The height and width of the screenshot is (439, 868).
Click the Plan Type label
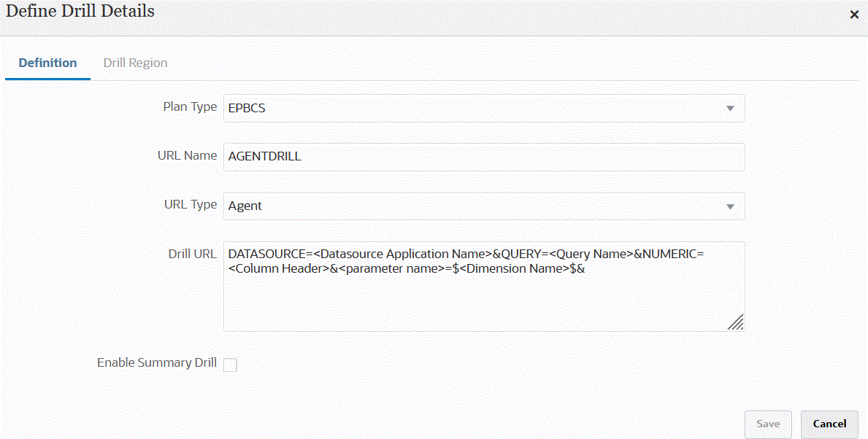pyautogui.click(x=189, y=106)
